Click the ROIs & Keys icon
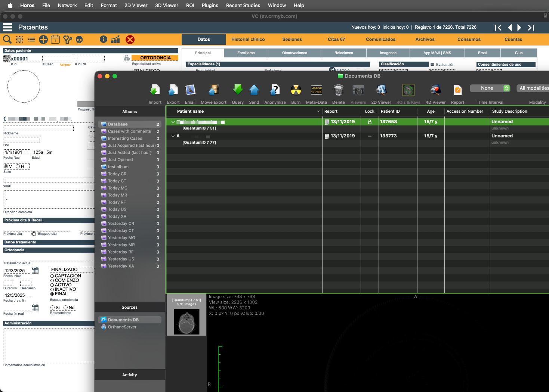Viewport: 549px width, 392px height. 408,90
